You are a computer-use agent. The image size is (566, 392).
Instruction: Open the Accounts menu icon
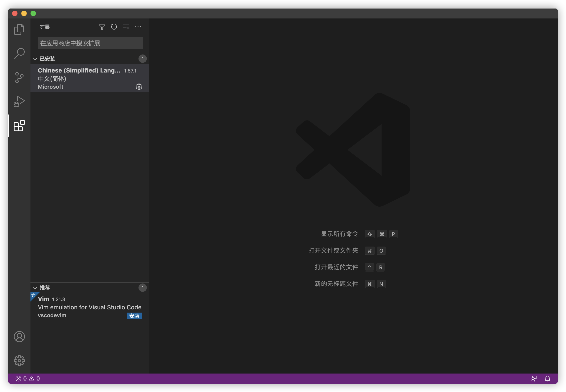click(x=19, y=337)
